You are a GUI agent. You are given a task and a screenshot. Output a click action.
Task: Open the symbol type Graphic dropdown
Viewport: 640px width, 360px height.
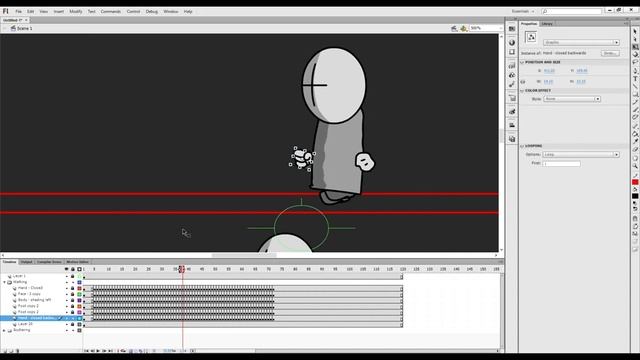(x=581, y=42)
